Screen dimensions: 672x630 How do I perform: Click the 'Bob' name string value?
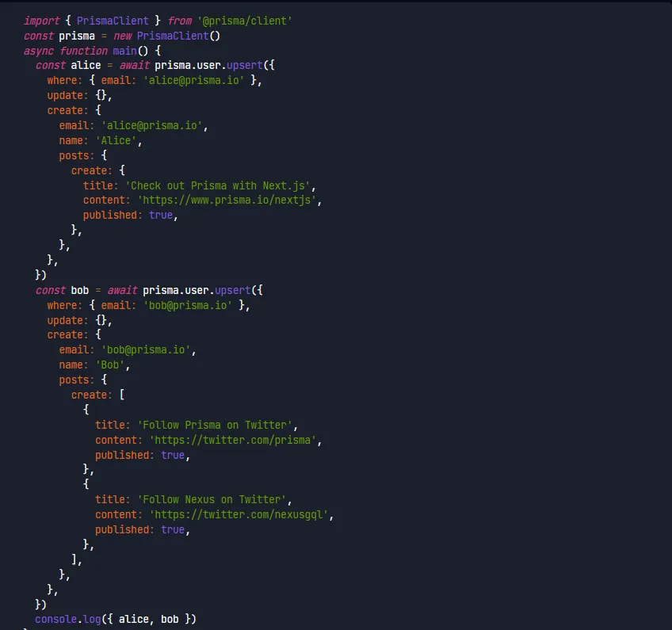pos(113,365)
